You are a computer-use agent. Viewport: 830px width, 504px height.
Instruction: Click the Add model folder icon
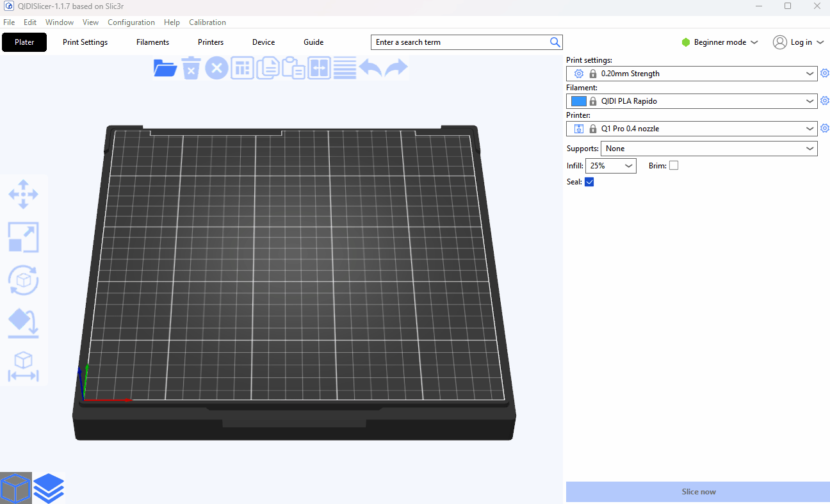click(x=165, y=68)
